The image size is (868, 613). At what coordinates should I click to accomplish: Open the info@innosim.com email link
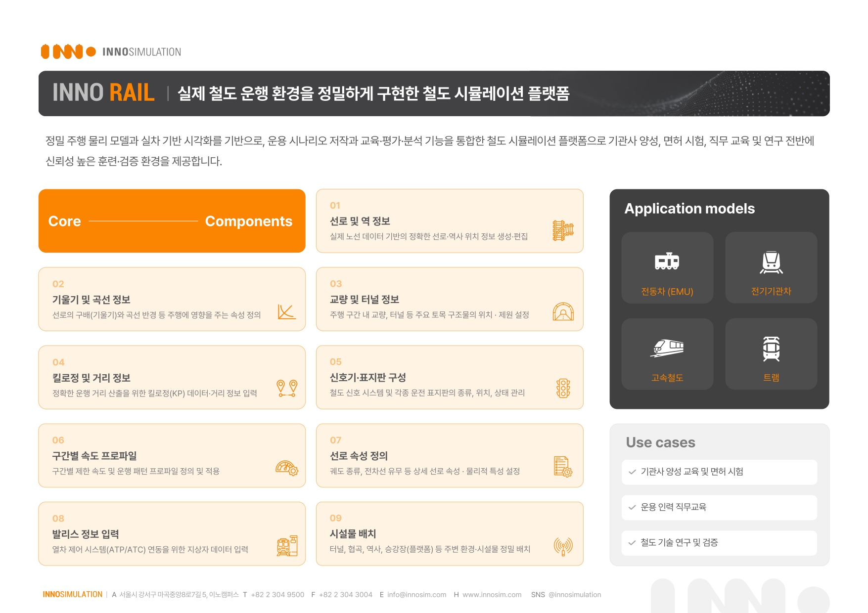click(x=416, y=595)
